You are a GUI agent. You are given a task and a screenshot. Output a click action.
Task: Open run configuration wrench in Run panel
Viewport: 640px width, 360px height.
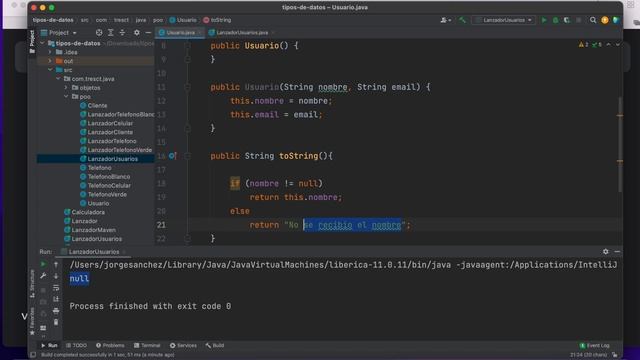(43, 276)
